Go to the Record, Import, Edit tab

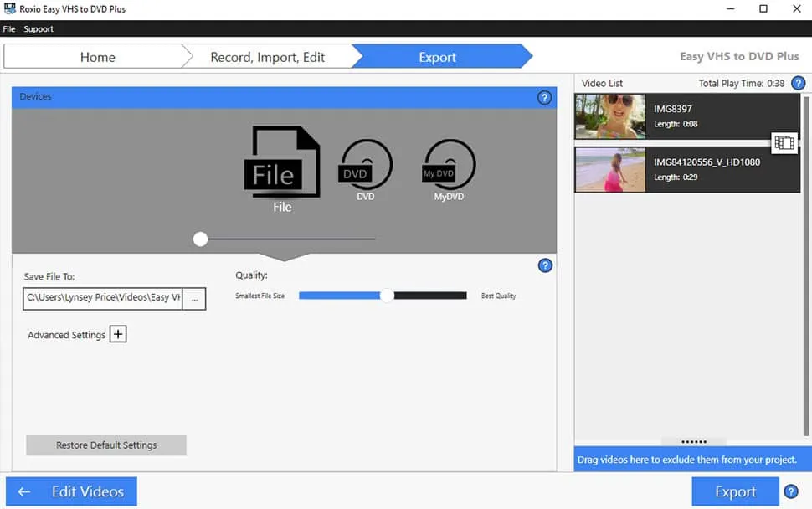click(268, 57)
